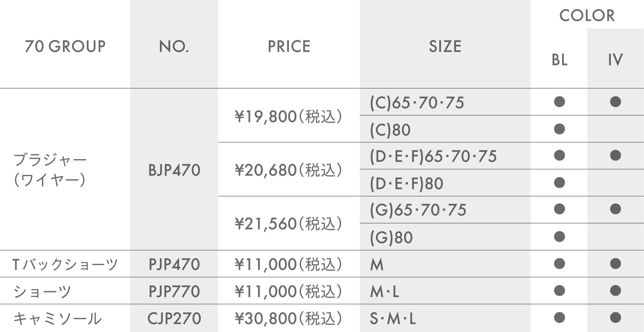Viewport: 644px width, 332px height.
Task: Click the BL dot for (C)65·70·75
Action: 559,102
